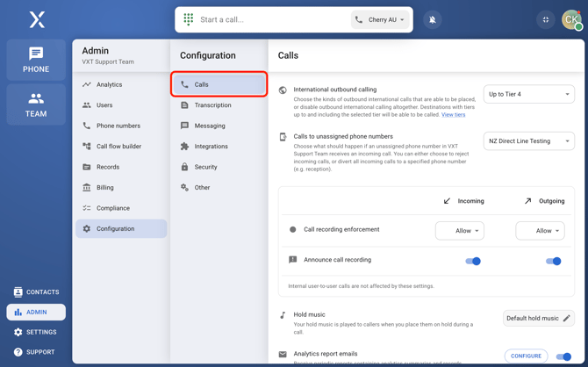Screen dimensions: 588x367
Task: Click the Billing bank icon
Action: pos(87,187)
